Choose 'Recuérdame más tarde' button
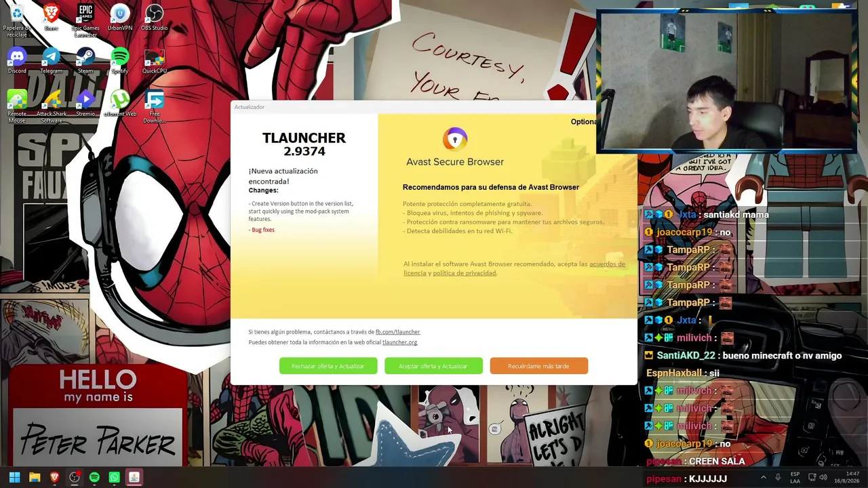This screenshot has width=868, height=488. coord(538,366)
